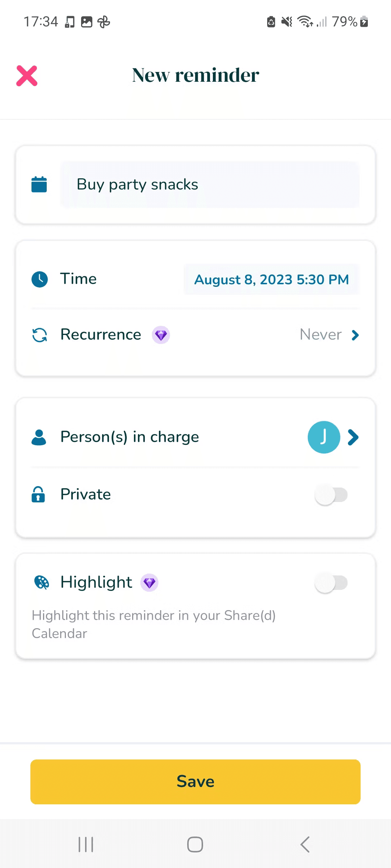The height and width of the screenshot is (868, 391).
Task: Tap the premium gem badge beside Recurrence
Action: tap(161, 335)
